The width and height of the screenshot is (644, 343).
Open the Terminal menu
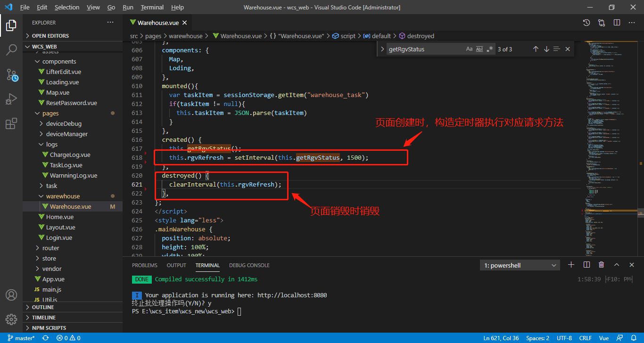coord(152,8)
